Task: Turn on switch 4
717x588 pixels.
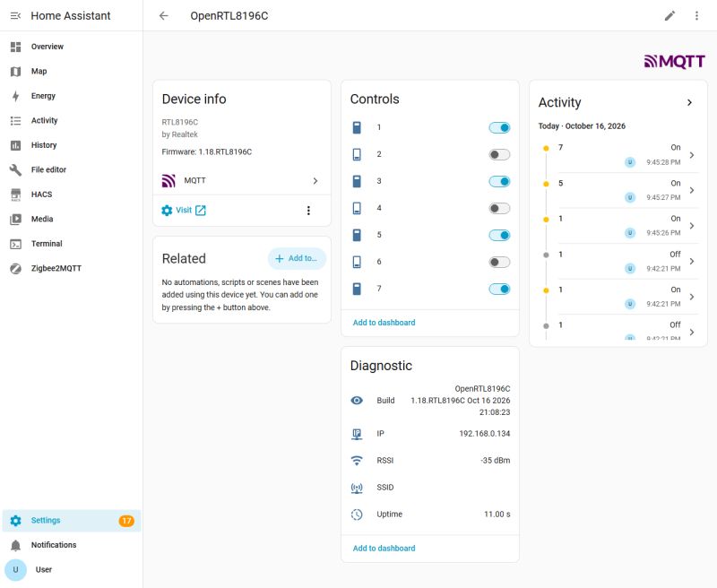Action: click(499, 209)
